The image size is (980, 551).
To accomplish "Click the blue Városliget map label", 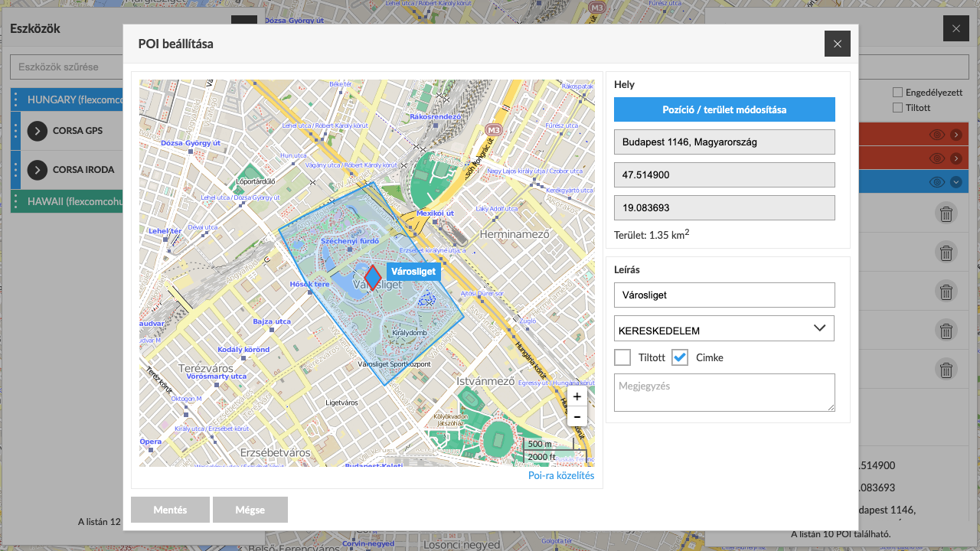I will pyautogui.click(x=413, y=272).
